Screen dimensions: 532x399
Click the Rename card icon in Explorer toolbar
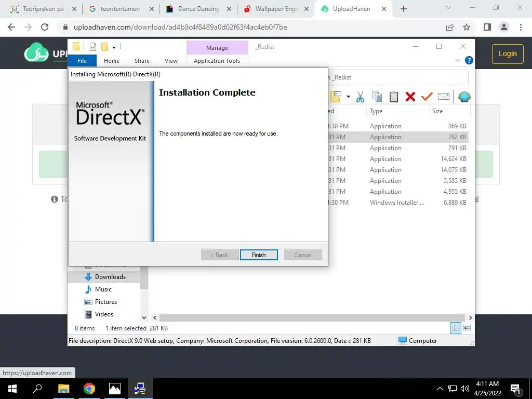click(444, 97)
